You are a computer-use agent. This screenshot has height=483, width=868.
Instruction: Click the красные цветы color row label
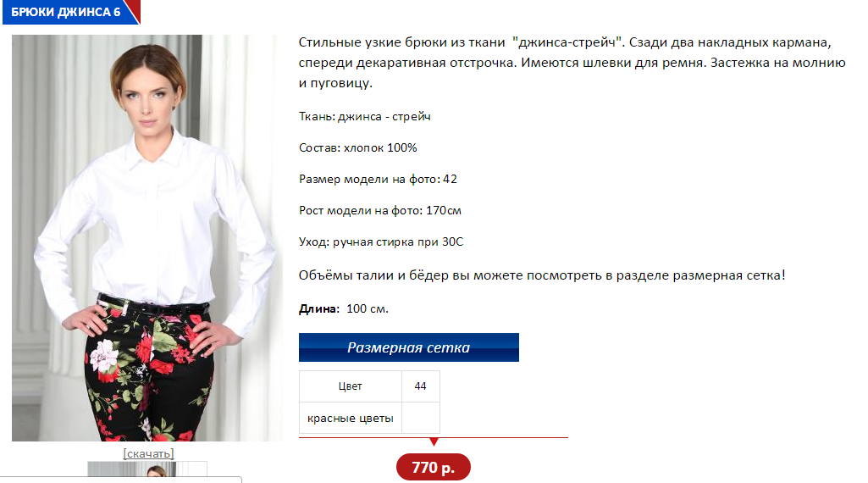(350, 418)
